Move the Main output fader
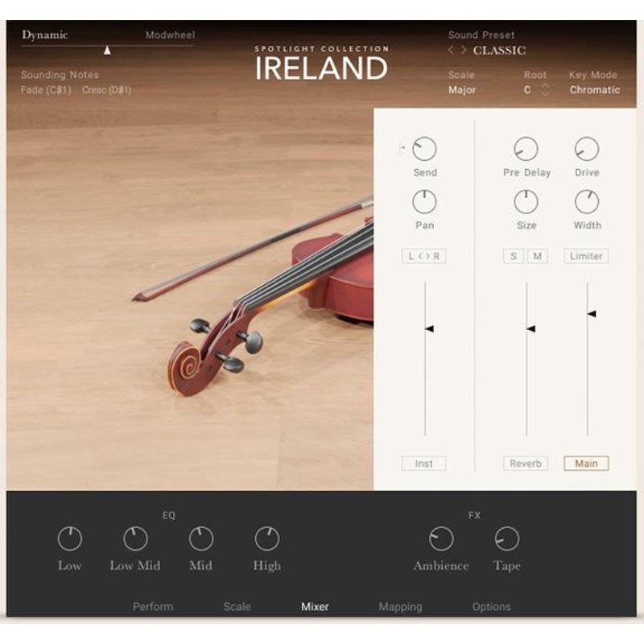The image size is (644, 644). click(592, 314)
